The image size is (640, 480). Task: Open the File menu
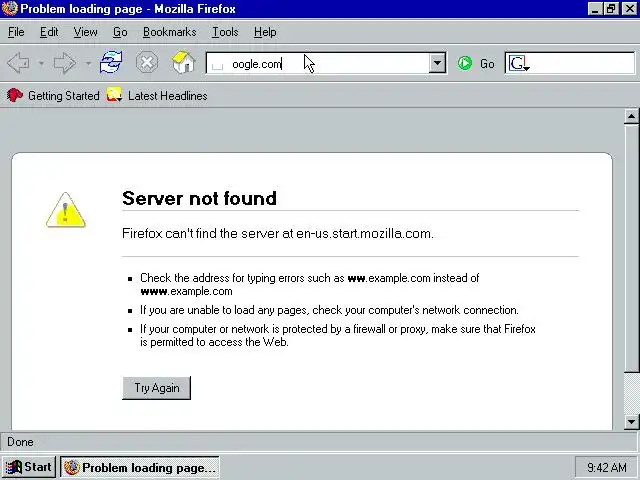coord(16,32)
